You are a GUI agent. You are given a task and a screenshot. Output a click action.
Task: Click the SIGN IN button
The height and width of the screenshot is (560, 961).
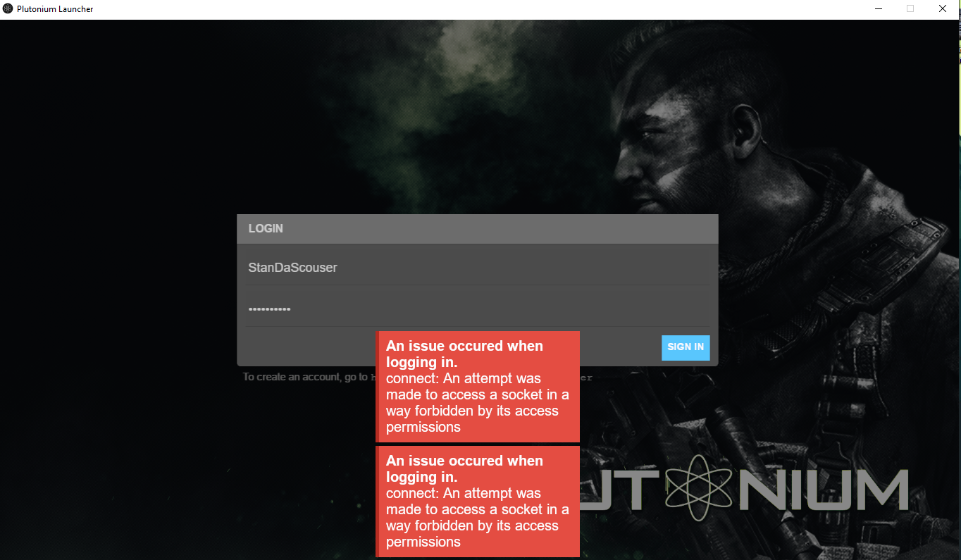coord(686,347)
